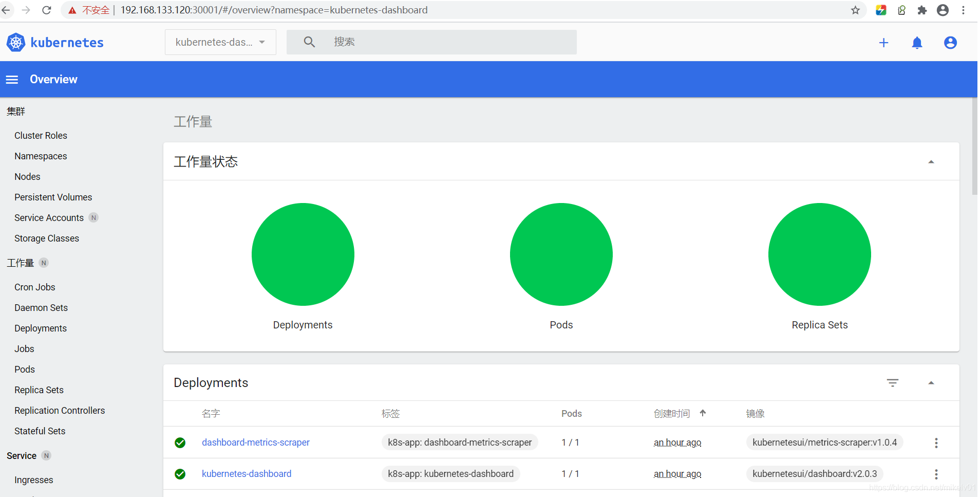Open Persistent Volumes in sidebar

(x=53, y=197)
